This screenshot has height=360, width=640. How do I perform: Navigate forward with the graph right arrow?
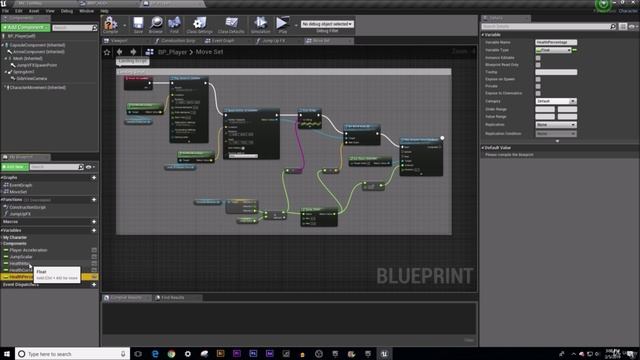[133, 52]
